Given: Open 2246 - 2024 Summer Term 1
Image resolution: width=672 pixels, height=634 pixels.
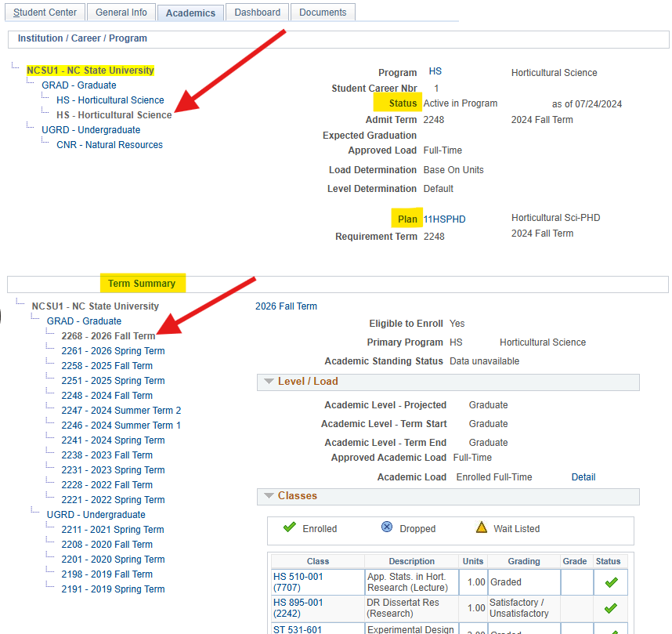Looking at the screenshot, I should [121, 425].
